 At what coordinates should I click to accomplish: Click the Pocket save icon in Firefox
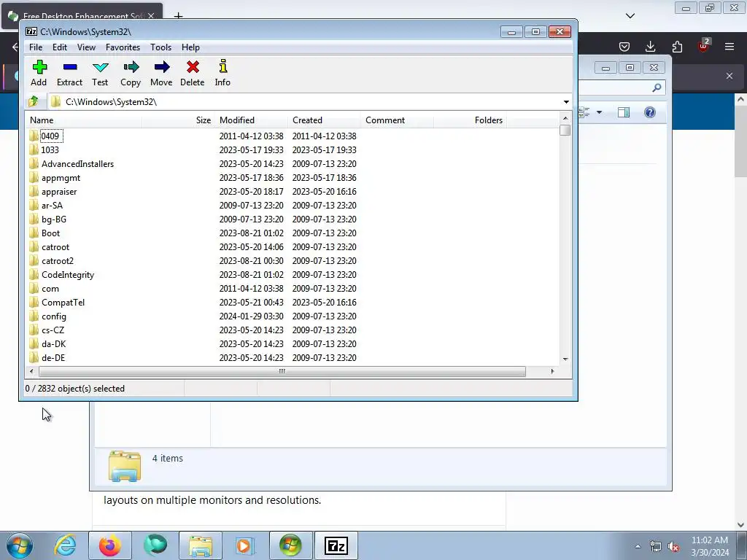point(624,46)
